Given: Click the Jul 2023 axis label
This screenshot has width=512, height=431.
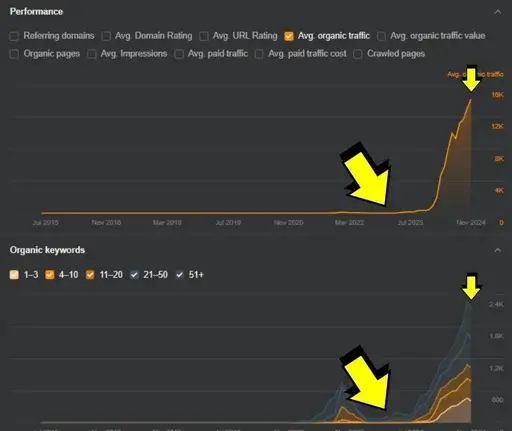Looking at the screenshot, I should 410,223.
